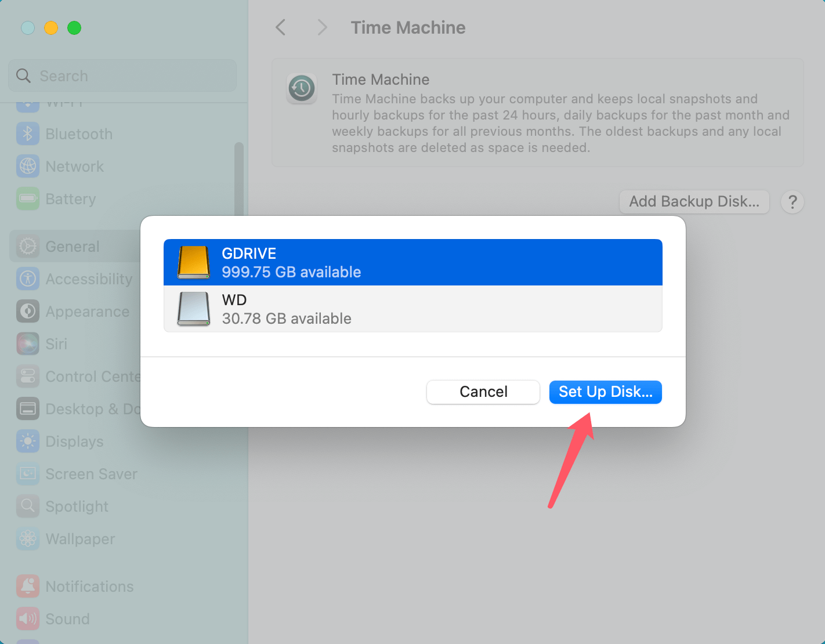Image resolution: width=825 pixels, height=644 pixels.
Task: Click the Displays settings icon
Action: coord(27,441)
